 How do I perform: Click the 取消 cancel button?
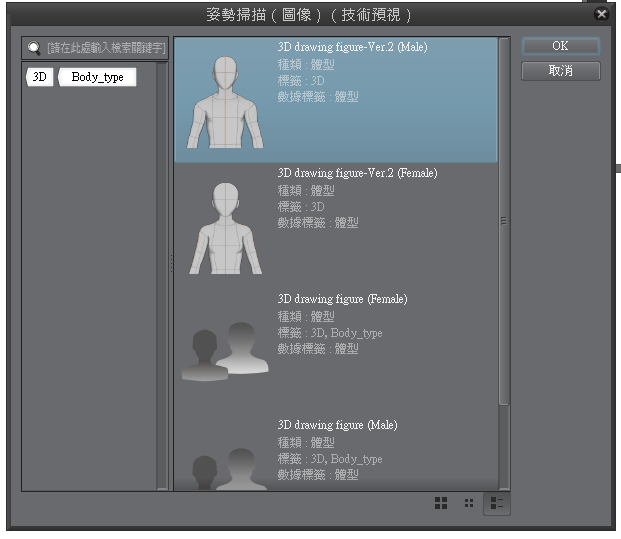pyautogui.click(x=560, y=71)
